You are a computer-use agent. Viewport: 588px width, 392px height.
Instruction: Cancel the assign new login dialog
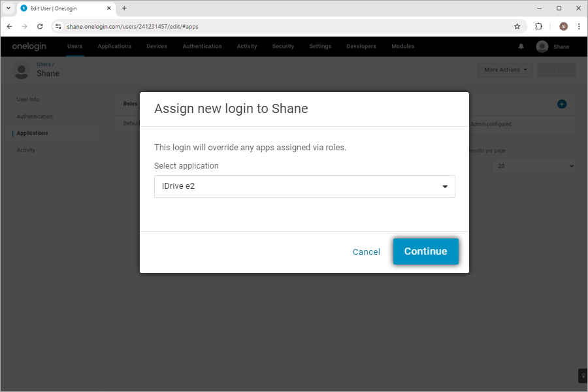click(x=367, y=252)
